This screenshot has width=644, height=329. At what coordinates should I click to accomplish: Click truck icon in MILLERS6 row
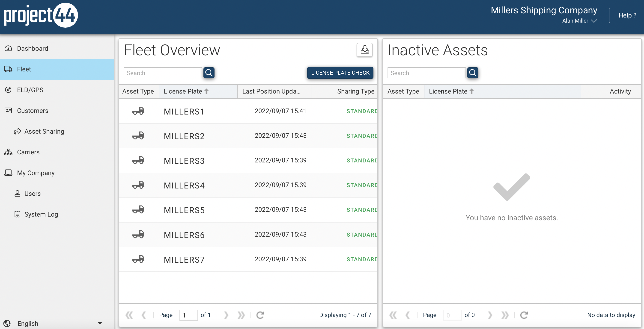coord(138,234)
